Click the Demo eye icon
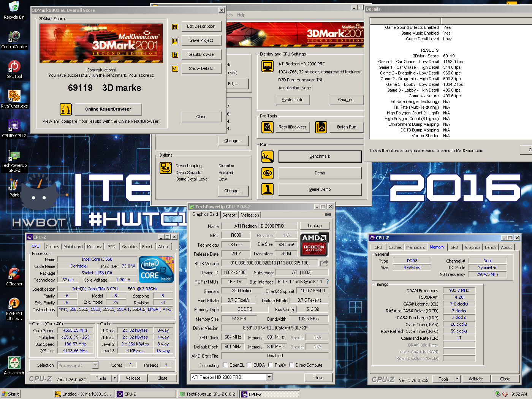This screenshot has width=532, height=399. pos(268,173)
